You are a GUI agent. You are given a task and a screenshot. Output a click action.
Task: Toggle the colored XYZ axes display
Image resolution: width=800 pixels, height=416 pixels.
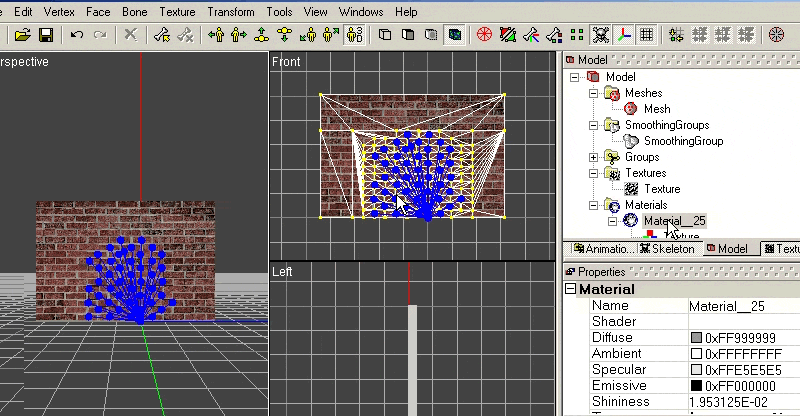[624, 35]
